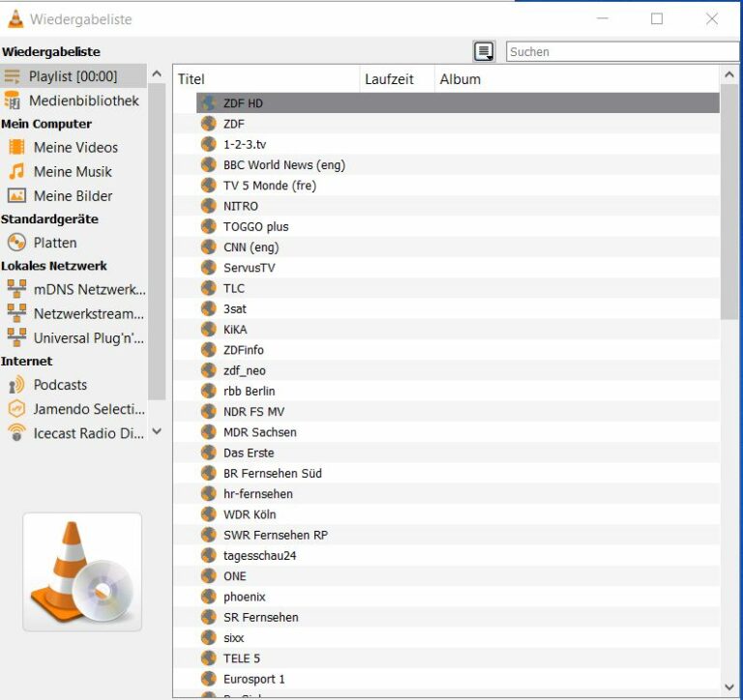Open the playlist view mode icon
743x700 pixels.
tap(484, 52)
